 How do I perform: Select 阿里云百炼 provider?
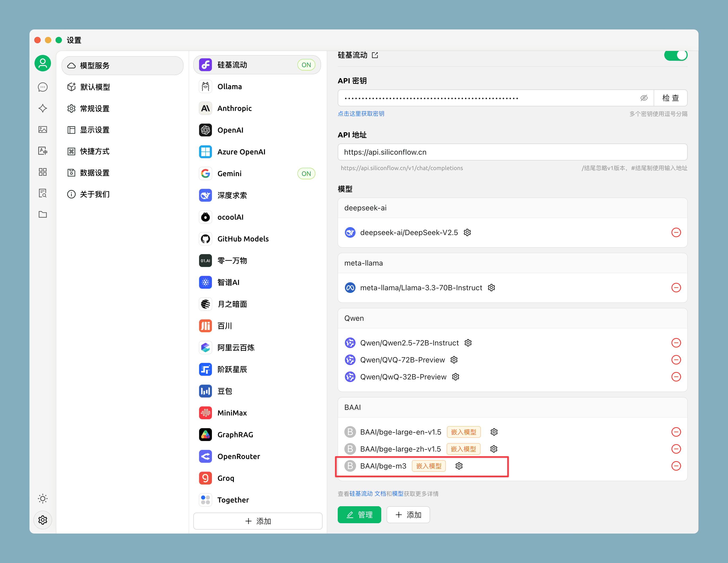click(x=257, y=348)
